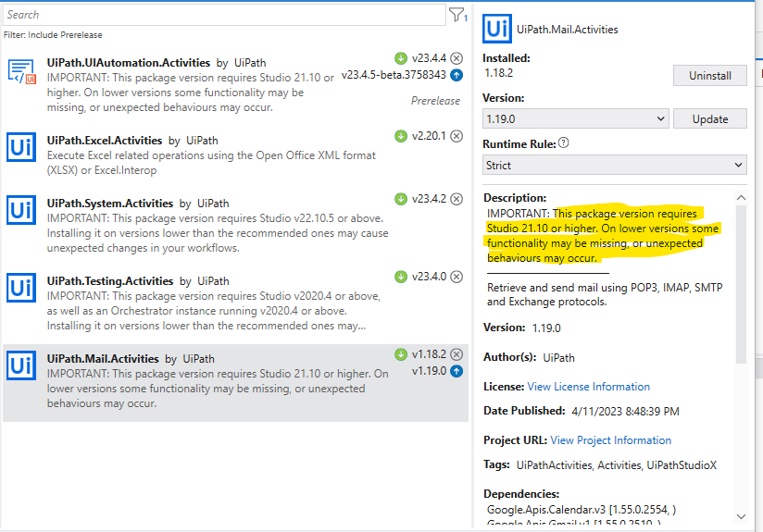Remove UIAutomation package with X icon

pos(457,58)
